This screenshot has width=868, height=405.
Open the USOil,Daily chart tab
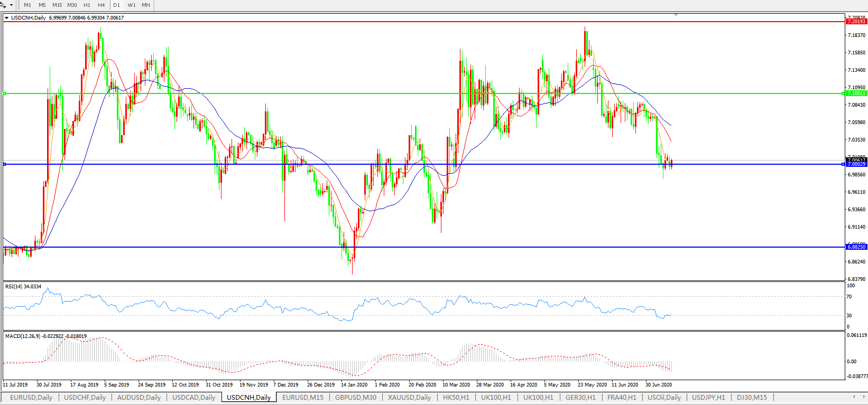tap(664, 398)
